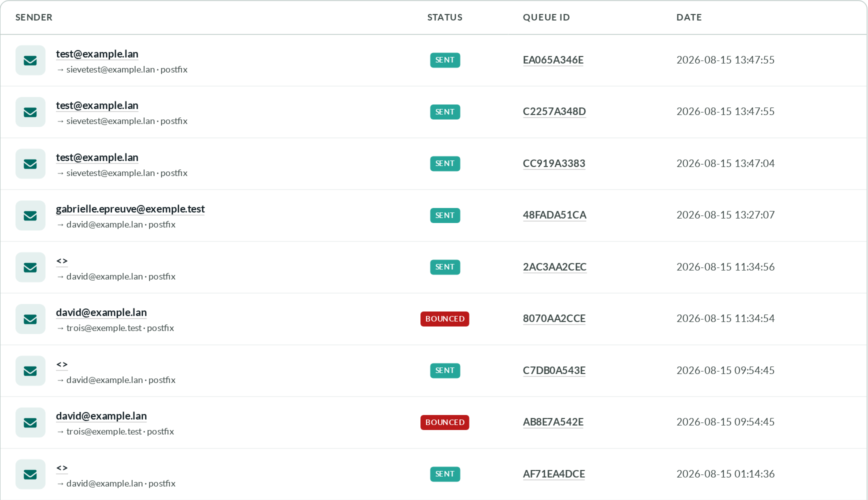Sort by the DATE column header
868x500 pixels.
click(689, 17)
